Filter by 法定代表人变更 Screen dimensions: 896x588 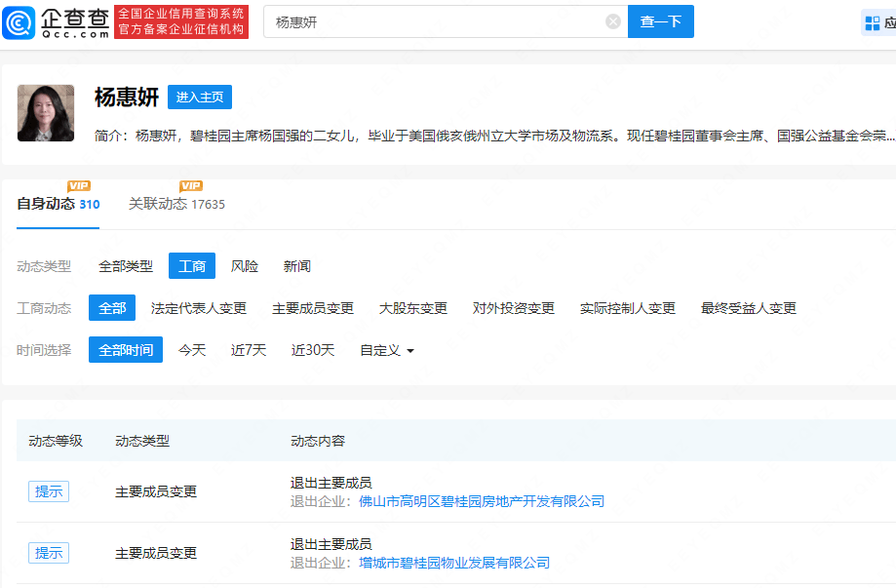click(x=199, y=308)
